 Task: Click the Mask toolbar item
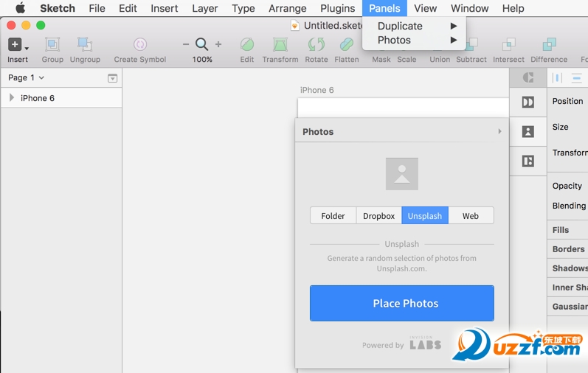point(381,59)
